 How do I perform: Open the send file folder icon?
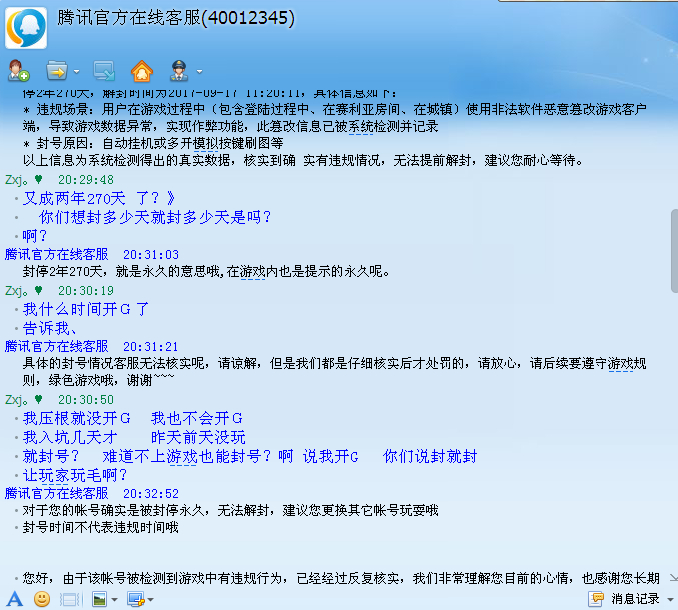(57, 71)
